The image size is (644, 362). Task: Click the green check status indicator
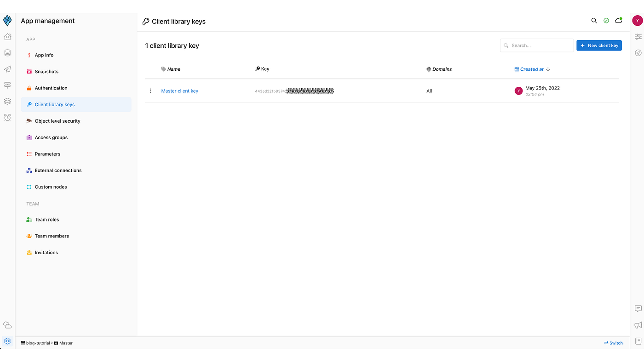(606, 20)
